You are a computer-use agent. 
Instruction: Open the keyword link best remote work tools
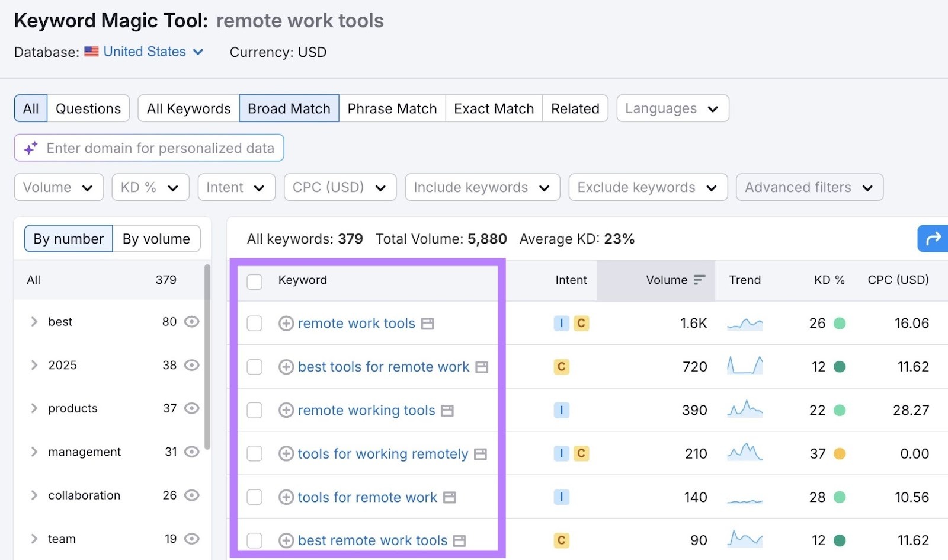[x=371, y=540]
